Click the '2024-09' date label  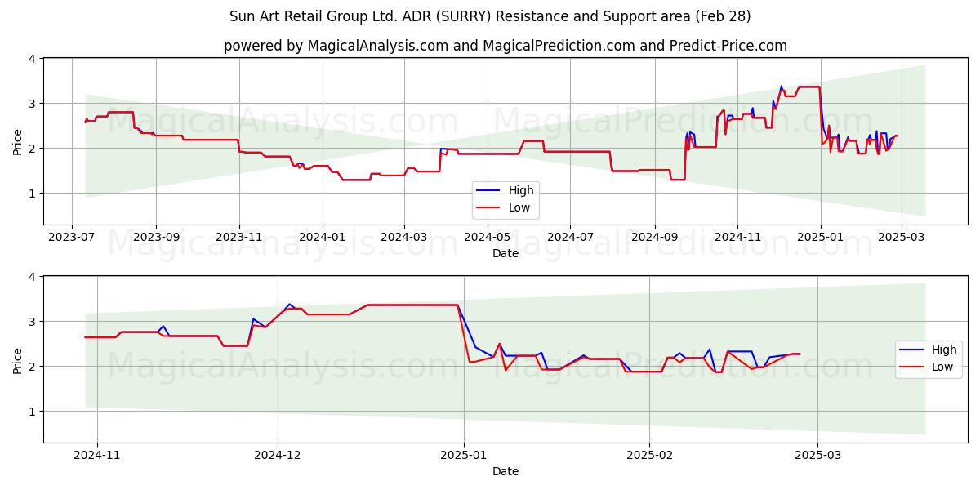(654, 238)
